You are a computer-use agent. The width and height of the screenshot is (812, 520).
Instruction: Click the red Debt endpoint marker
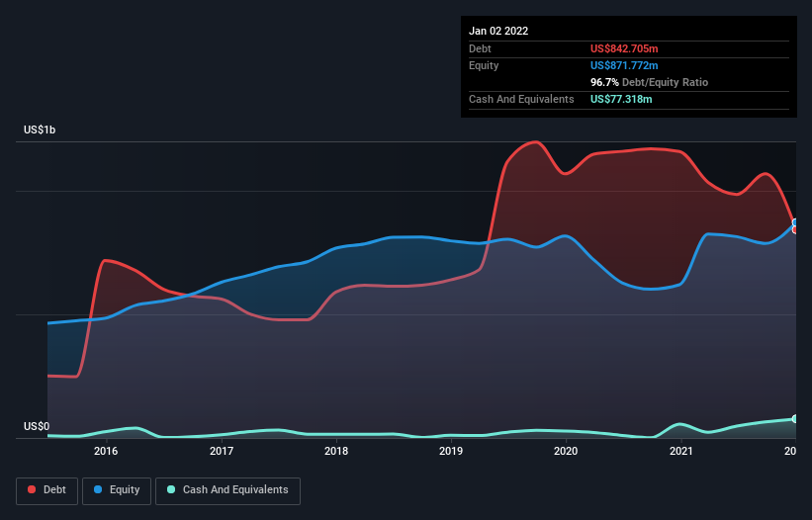795,229
